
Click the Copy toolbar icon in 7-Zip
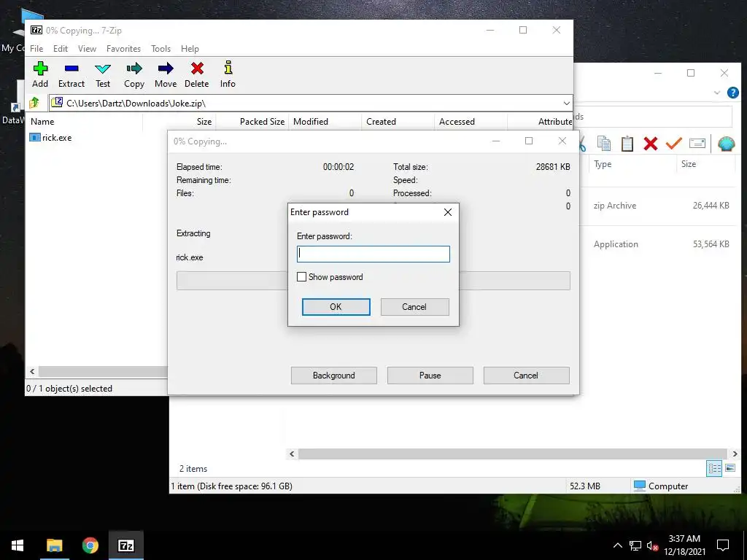coord(134,75)
